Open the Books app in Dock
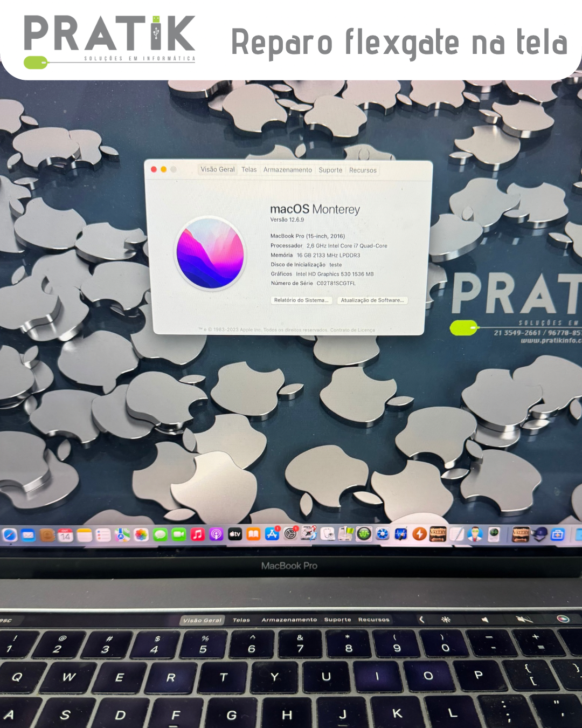Image resolution: width=582 pixels, height=728 pixels. [x=253, y=534]
